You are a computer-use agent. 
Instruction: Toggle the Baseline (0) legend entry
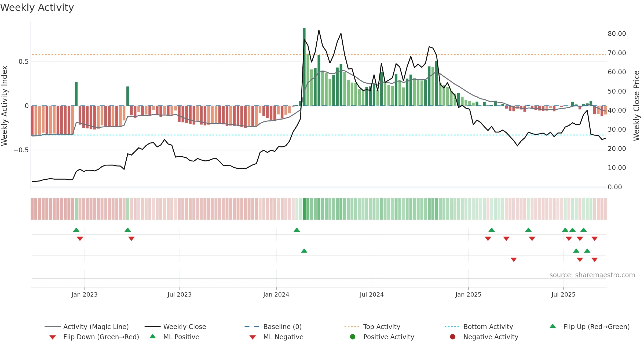tap(273, 327)
